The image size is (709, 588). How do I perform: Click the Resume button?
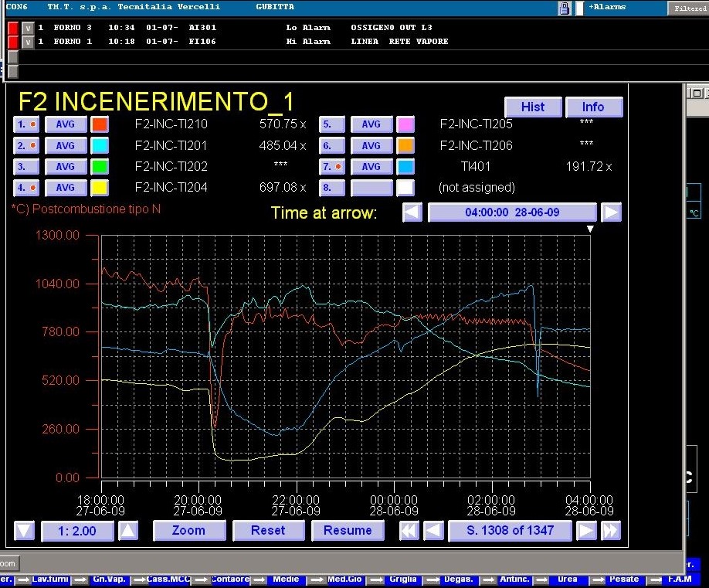click(x=348, y=531)
